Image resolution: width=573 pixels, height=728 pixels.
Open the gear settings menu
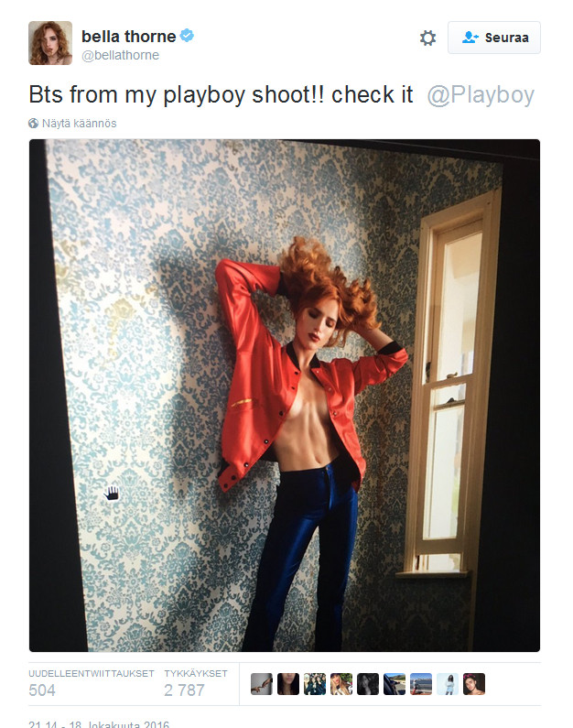pos(427,38)
